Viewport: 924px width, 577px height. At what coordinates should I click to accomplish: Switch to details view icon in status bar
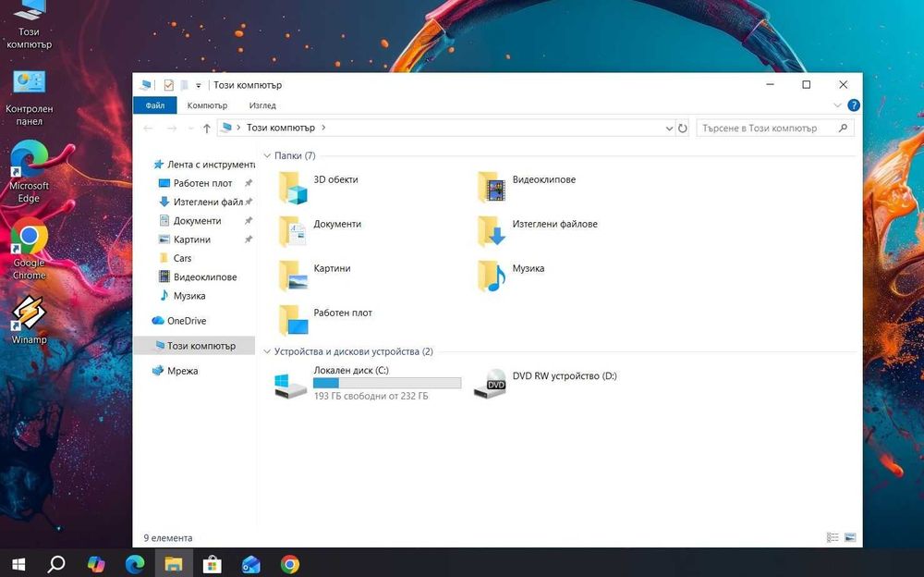(x=833, y=537)
